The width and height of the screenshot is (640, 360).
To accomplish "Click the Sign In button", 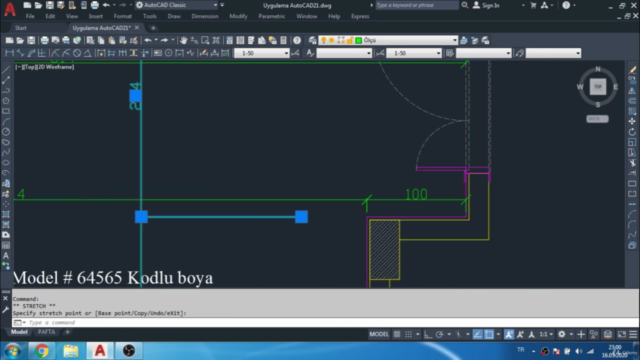I will click(487, 5).
